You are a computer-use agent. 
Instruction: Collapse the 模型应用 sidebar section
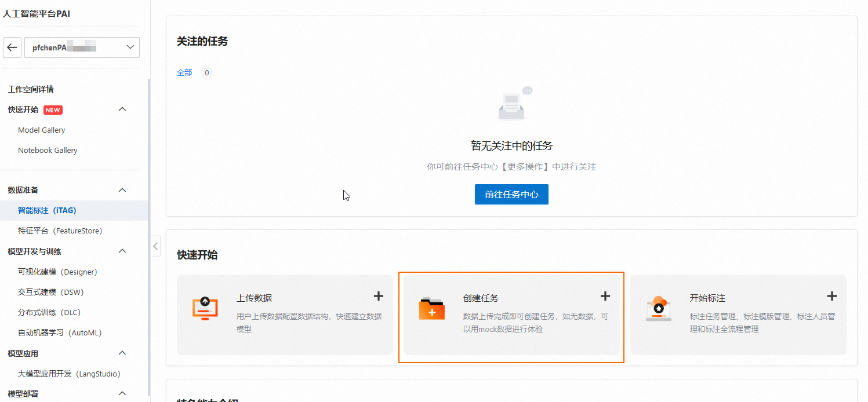tap(122, 353)
